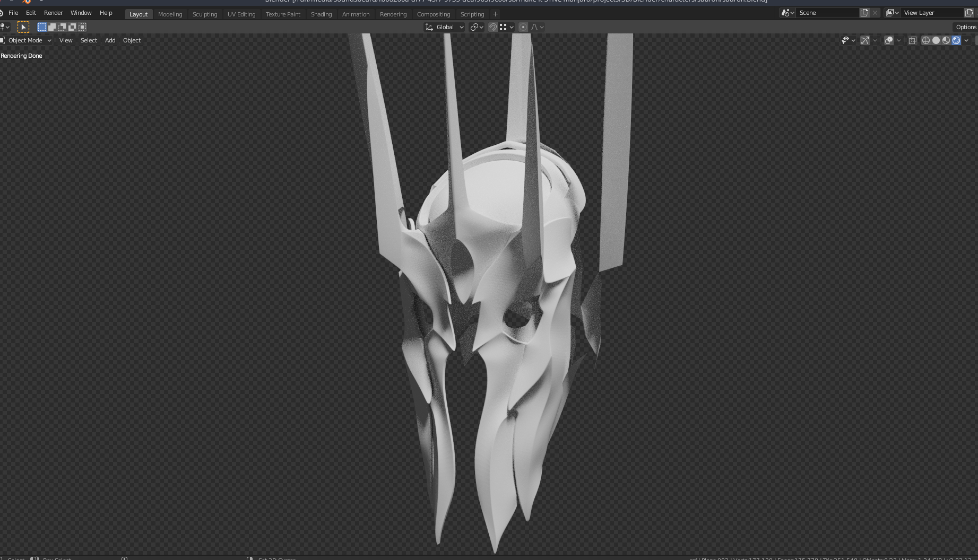This screenshot has width=978, height=560.
Task: Switch to Rendered viewport shading
Action: pyautogui.click(x=956, y=40)
